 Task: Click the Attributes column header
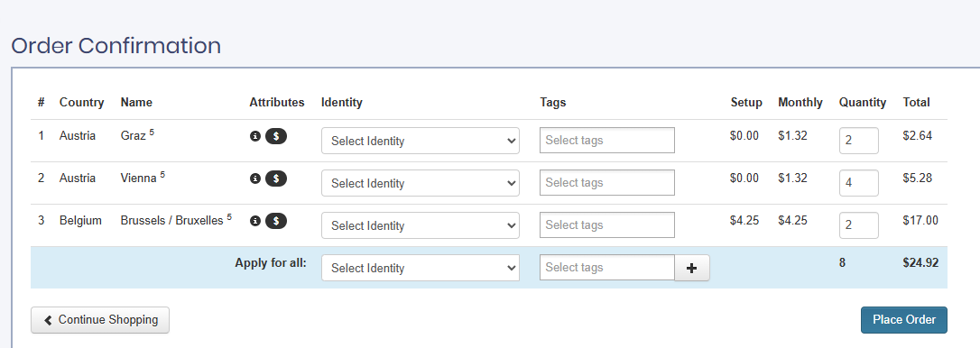click(277, 103)
